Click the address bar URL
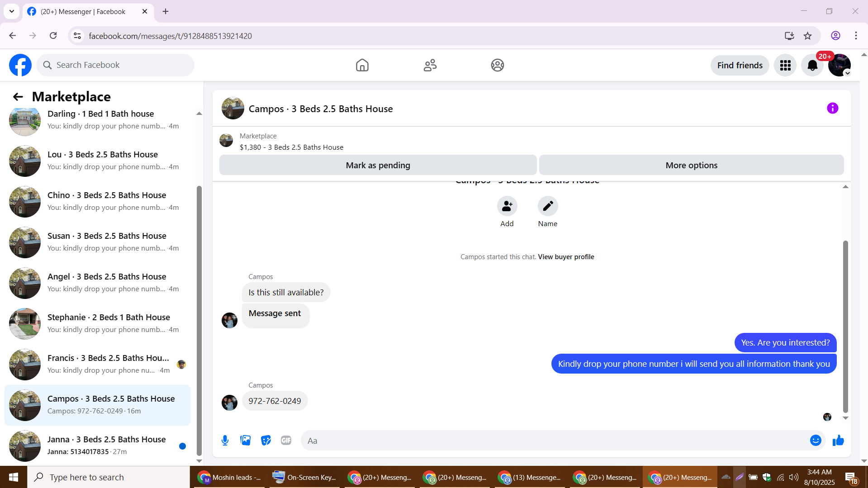Image resolution: width=868 pixels, height=488 pixels. point(170,36)
